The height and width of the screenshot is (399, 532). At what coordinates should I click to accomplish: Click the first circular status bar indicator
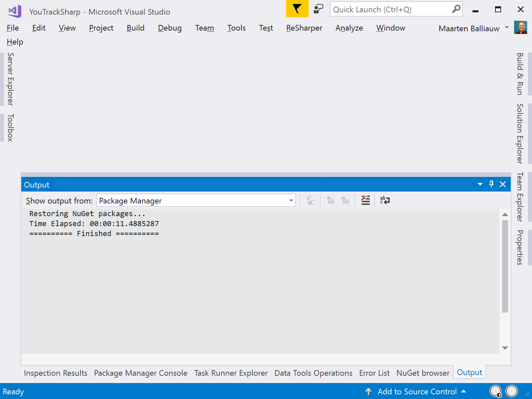click(x=495, y=391)
